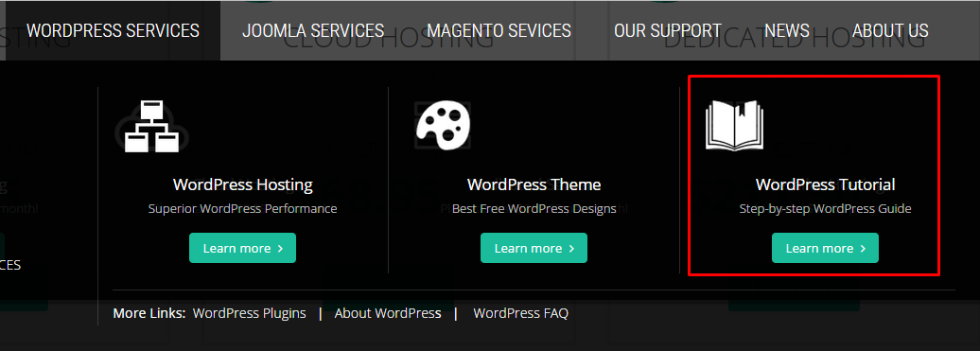
Task: Open the WordPress Plugins link
Action: pyautogui.click(x=250, y=313)
